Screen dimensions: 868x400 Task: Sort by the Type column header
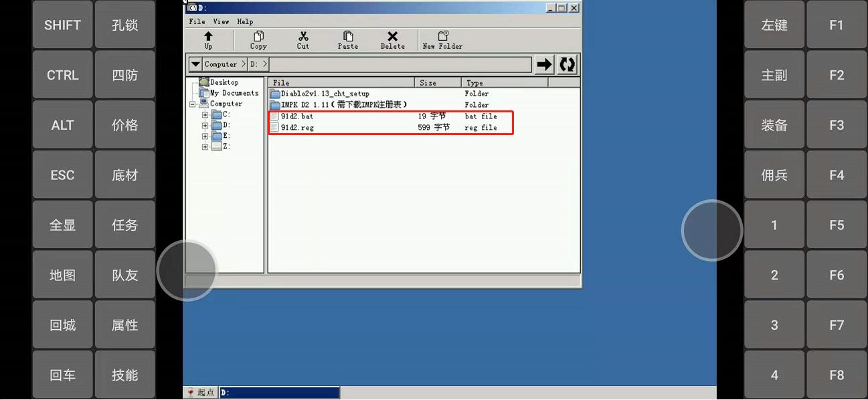pos(505,83)
